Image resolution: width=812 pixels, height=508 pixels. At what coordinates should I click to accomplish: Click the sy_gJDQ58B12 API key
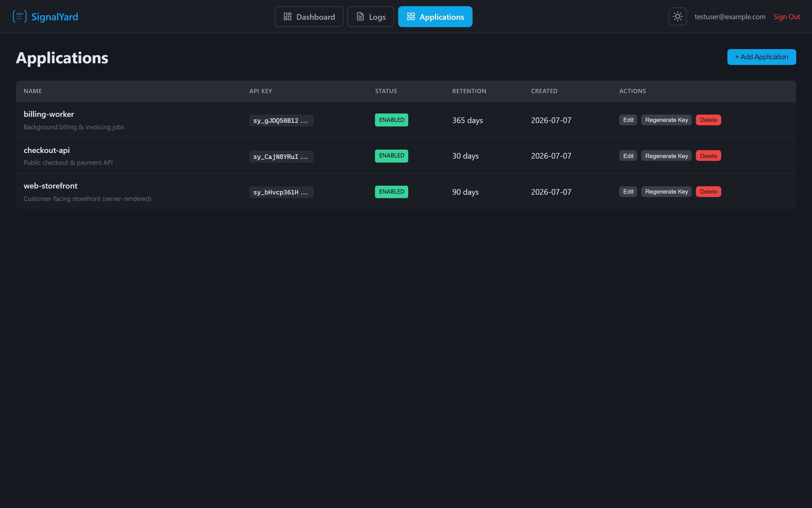(281, 121)
